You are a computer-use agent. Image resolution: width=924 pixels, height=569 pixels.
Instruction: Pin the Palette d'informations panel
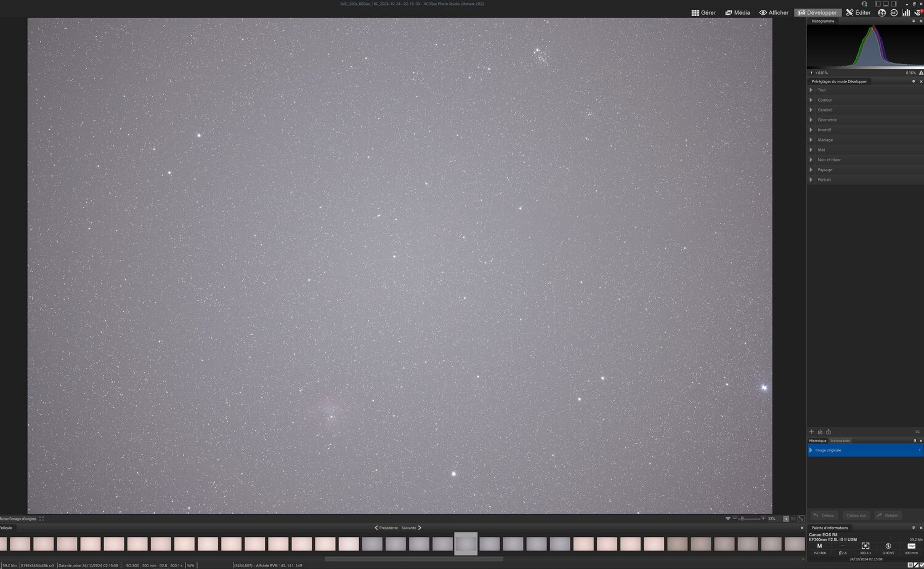click(x=914, y=528)
